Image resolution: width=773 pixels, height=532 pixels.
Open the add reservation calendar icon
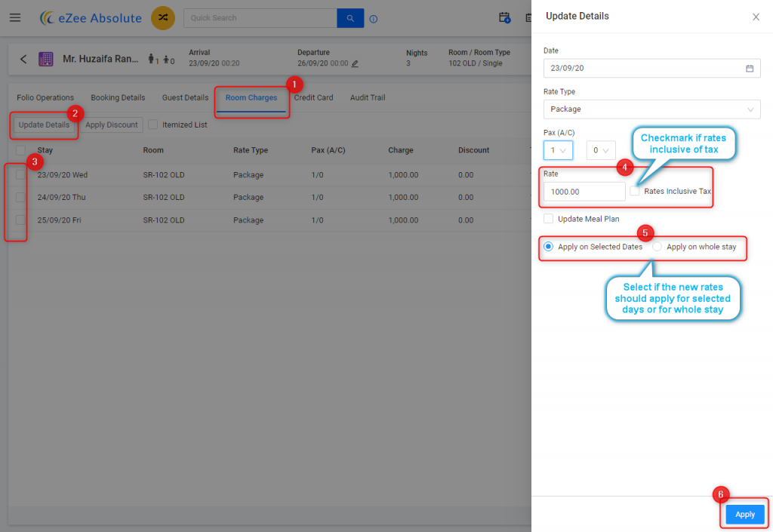(x=504, y=18)
